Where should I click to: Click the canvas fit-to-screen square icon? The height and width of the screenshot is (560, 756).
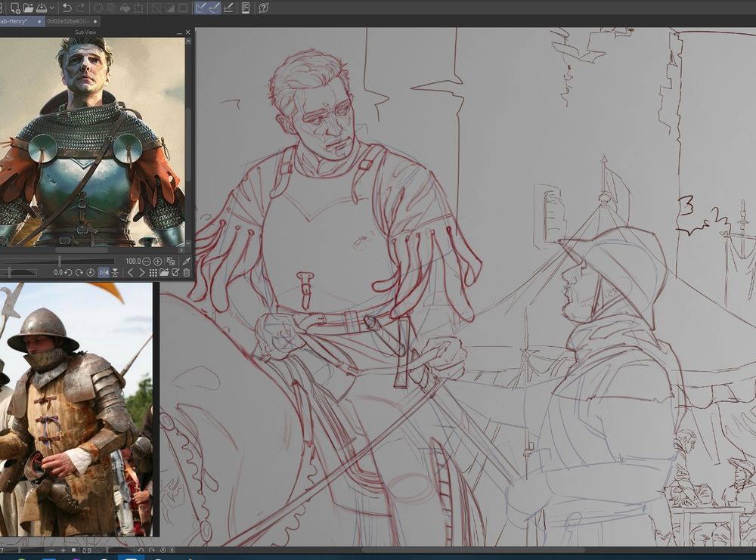(74, 550)
